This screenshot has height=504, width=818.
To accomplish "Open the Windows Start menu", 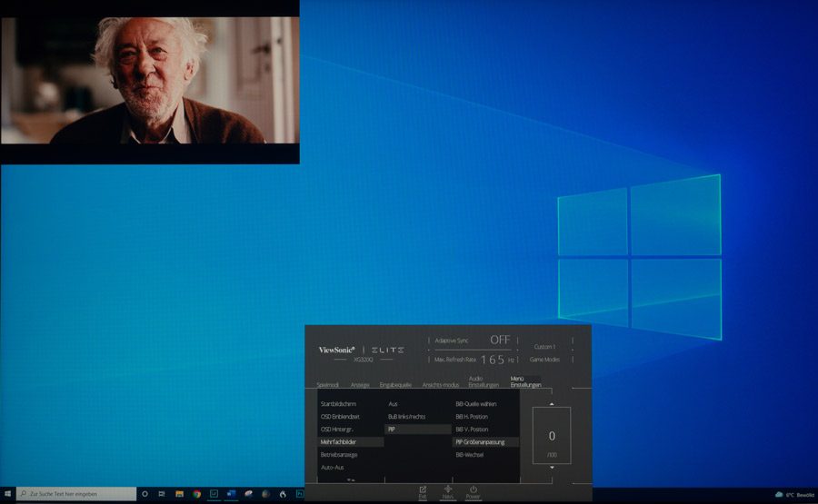I will point(7,494).
